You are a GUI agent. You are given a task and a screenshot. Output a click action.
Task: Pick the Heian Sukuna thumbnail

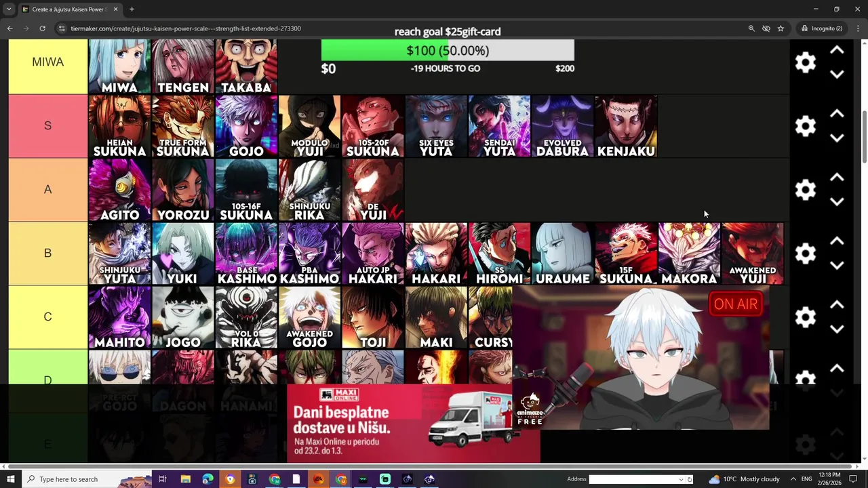pyautogui.click(x=119, y=126)
